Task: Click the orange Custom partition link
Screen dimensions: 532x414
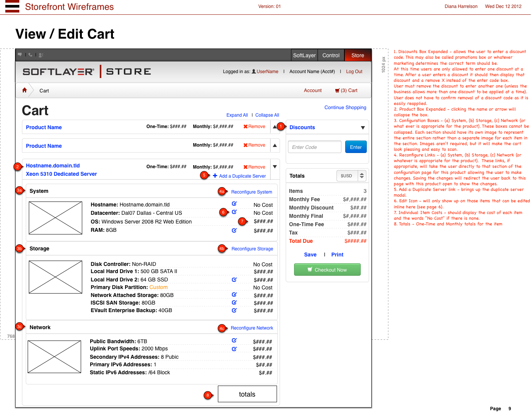Action: click(158, 287)
